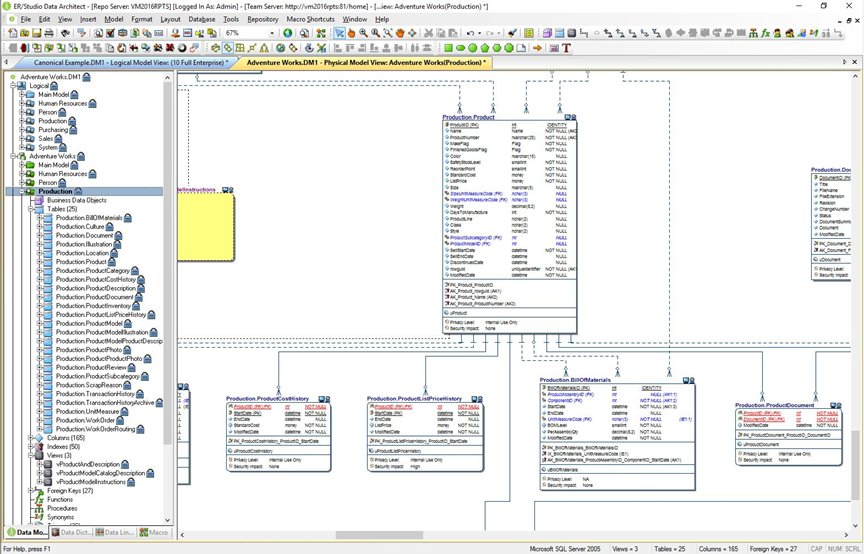This screenshot has height=554, width=864.
Task: Select vProductAndDescription view in the tree
Action: click(88, 464)
